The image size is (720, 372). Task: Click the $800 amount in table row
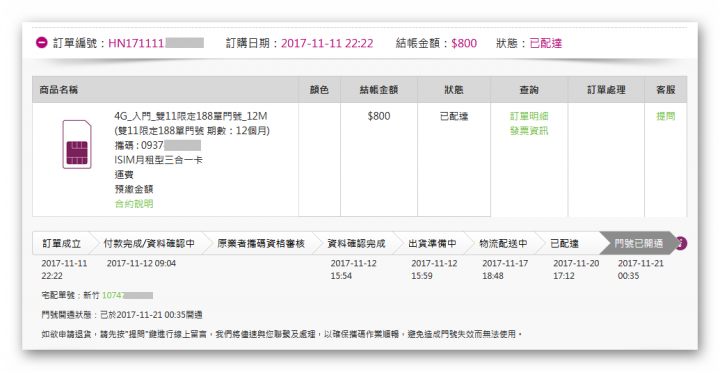point(379,116)
